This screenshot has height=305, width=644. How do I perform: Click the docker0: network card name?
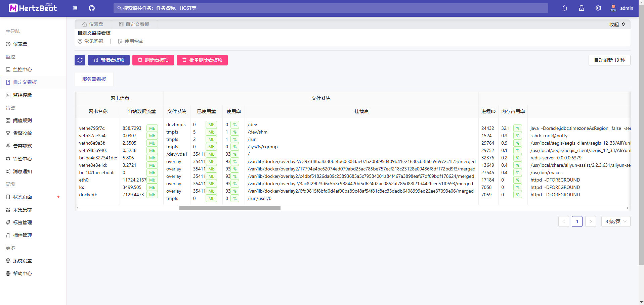pos(88,195)
